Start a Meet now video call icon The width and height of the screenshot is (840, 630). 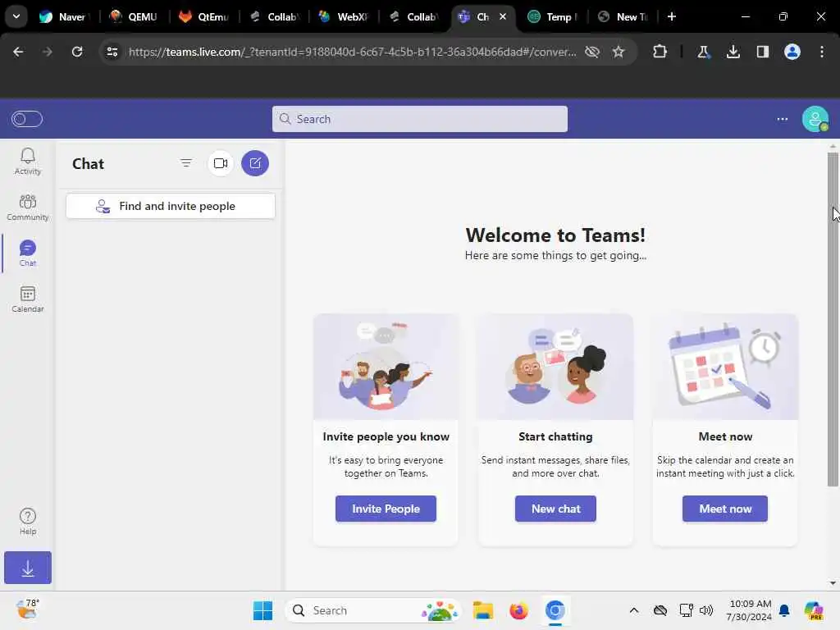click(220, 163)
